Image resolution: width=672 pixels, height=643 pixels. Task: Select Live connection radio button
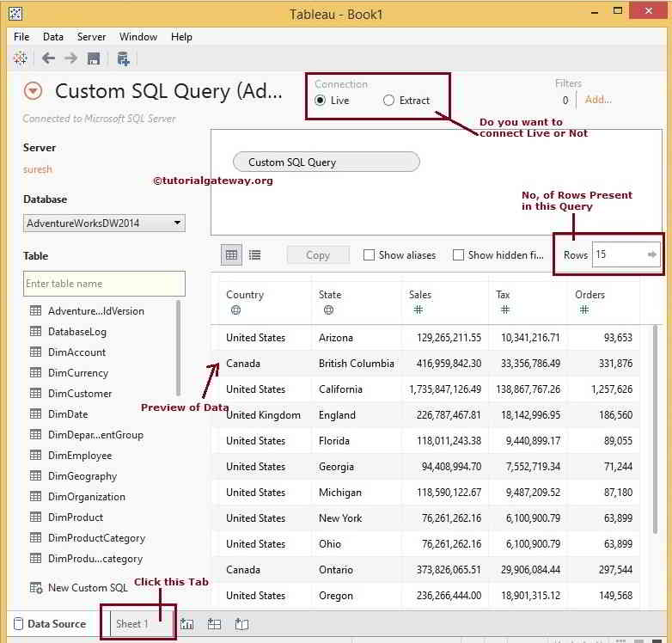pos(320,101)
